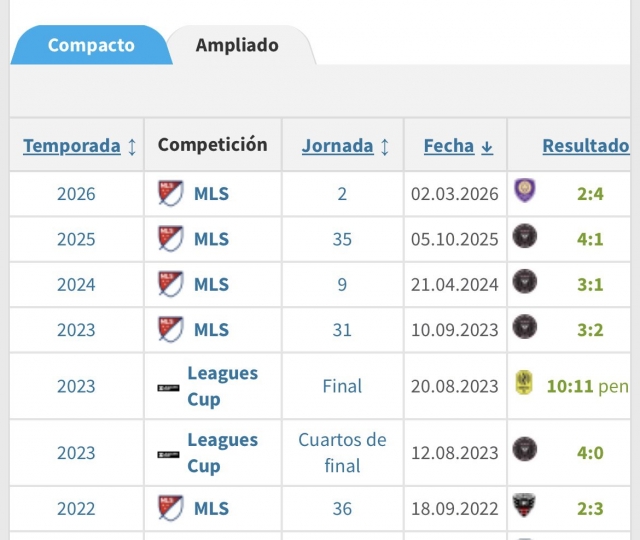The height and width of the screenshot is (540, 640).
Task: Select the Inter Miami crest on the 12.08.2023 row
Action: pyautogui.click(x=524, y=449)
